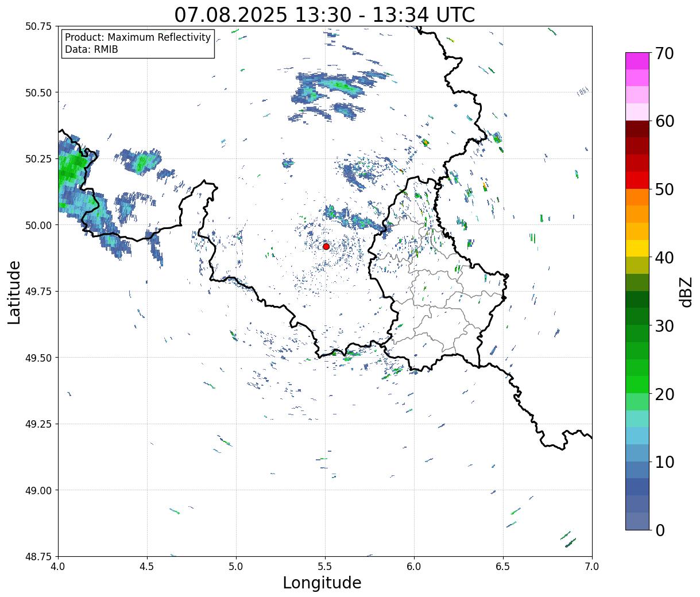The width and height of the screenshot is (700, 597).
Task: Click the Longitude axis label
Action: [322, 583]
